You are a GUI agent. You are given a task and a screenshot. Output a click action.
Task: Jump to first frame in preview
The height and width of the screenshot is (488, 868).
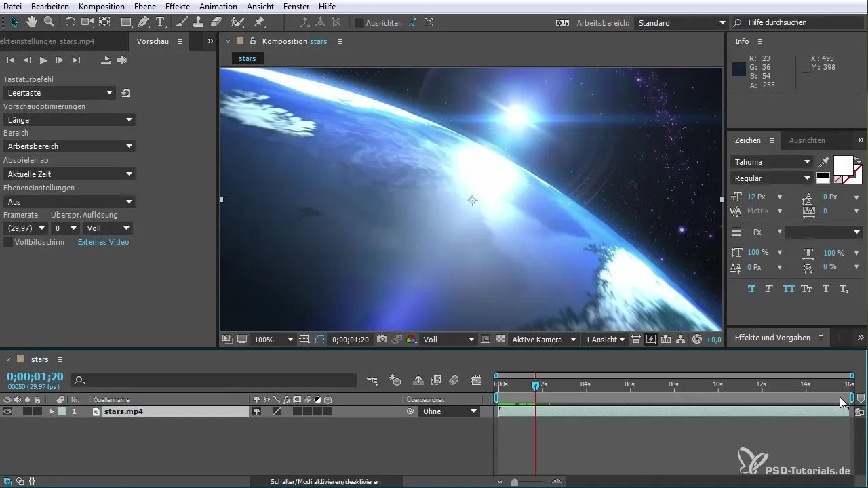click(x=11, y=60)
